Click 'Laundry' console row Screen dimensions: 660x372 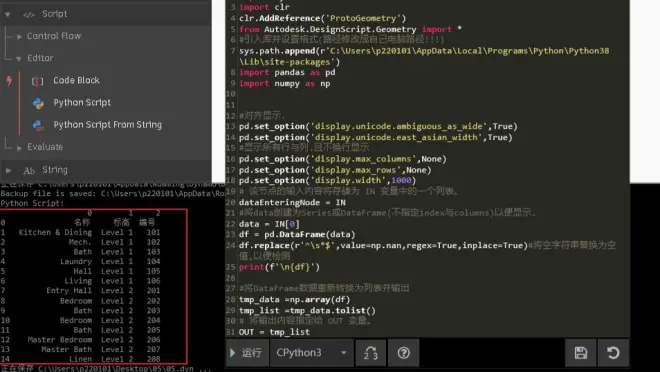[80, 261]
